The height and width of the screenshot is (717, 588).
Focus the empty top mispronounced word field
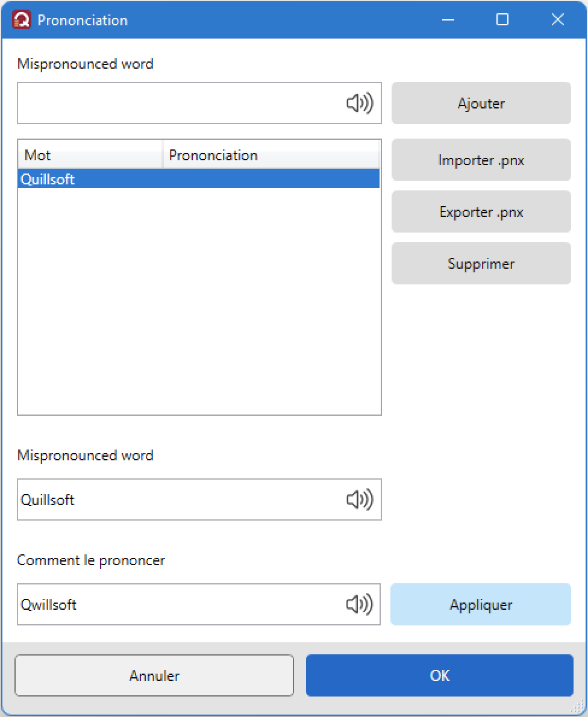pyautogui.click(x=181, y=104)
